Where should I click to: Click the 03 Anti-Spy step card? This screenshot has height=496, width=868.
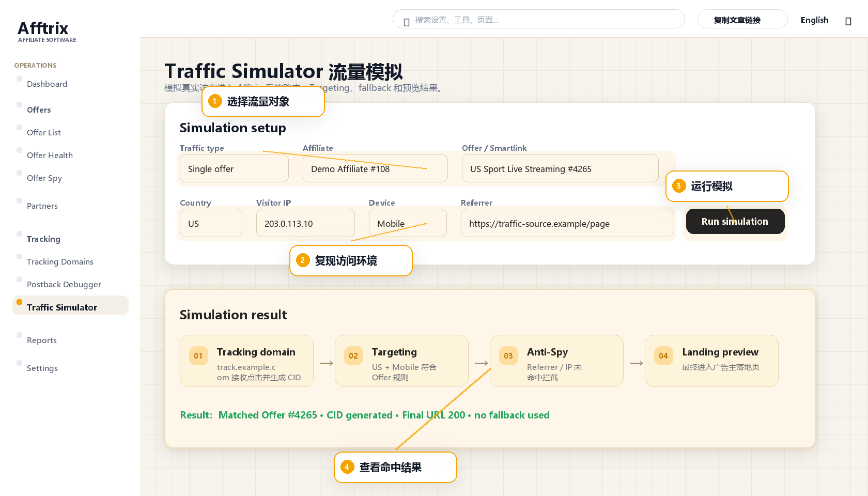(556, 361)
